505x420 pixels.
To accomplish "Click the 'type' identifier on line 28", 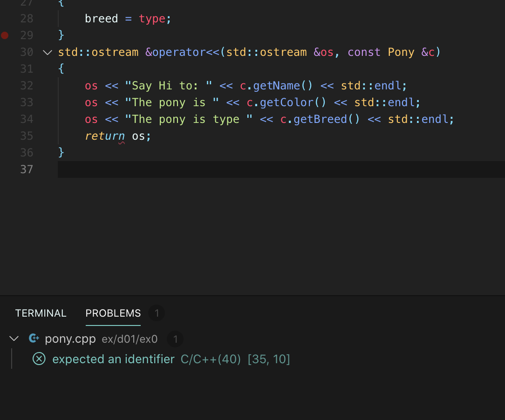I will (x=152, y=19).
